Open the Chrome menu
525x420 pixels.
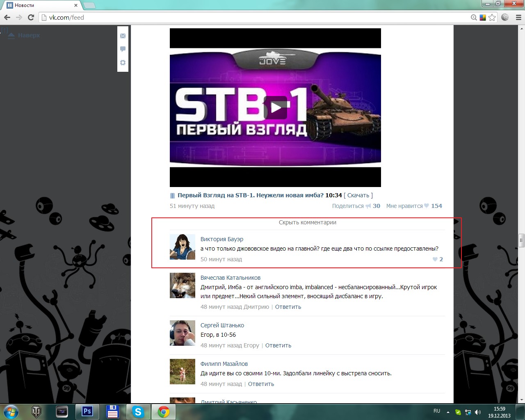pos(518,17)
